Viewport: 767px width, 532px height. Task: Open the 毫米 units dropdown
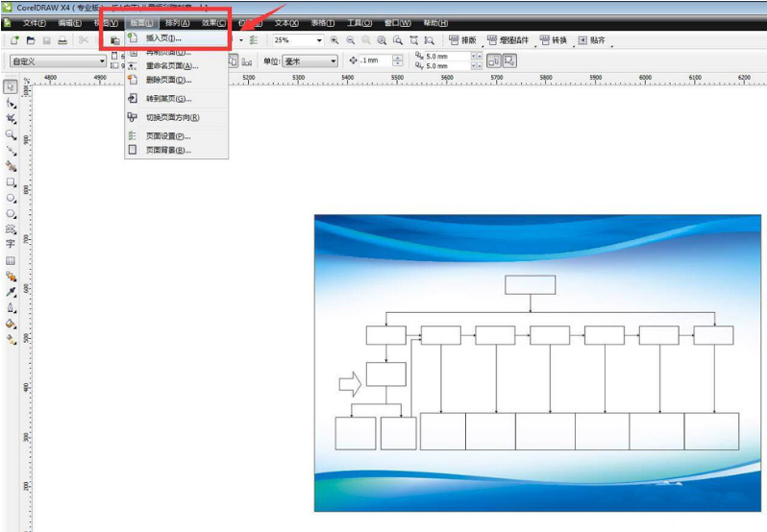click(x=334, y=61)
